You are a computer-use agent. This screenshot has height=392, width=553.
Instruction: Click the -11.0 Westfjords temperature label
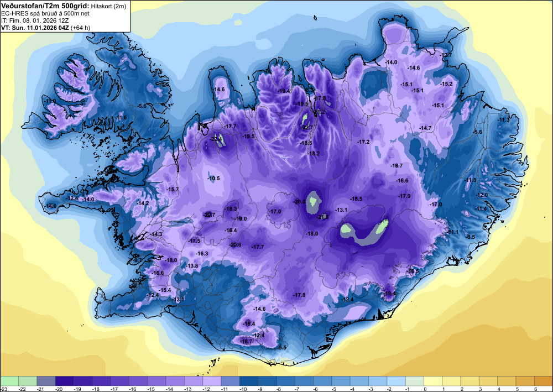pos(50,101)
